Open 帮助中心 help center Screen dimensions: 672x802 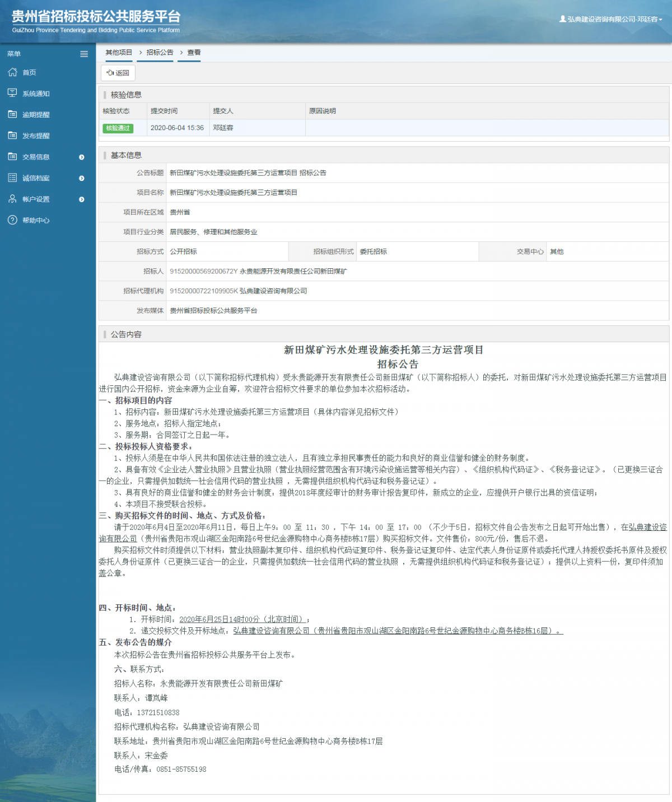point(12,220)
